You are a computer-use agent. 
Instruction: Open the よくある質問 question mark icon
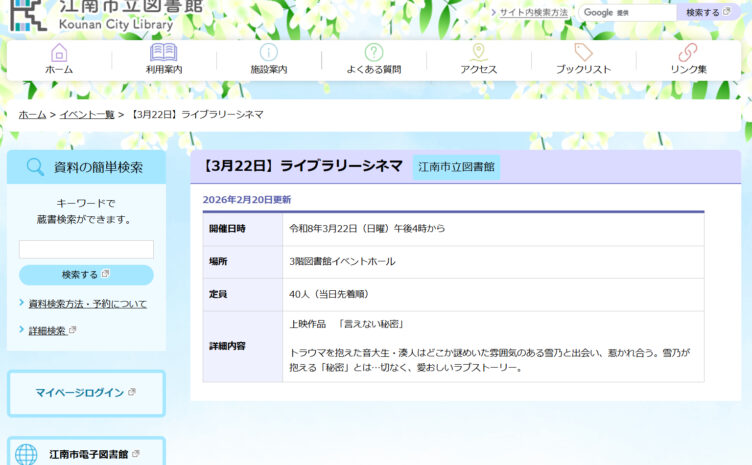click(x=374, y=52)
